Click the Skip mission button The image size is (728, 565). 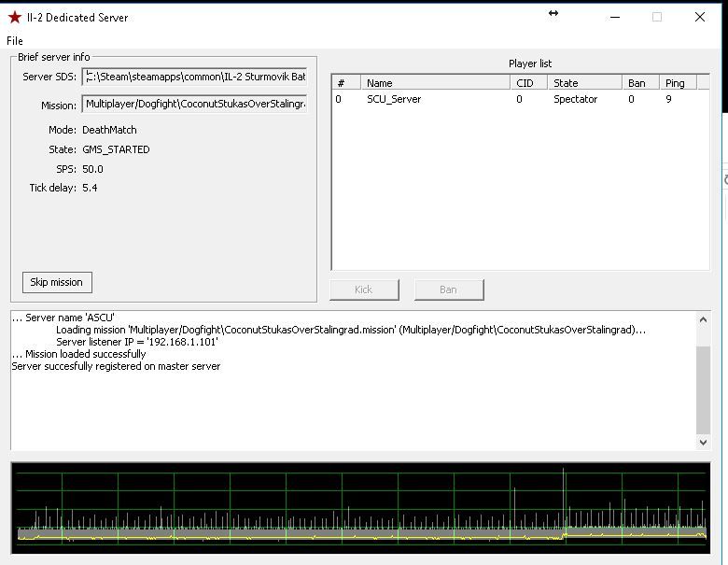[x=57, y=282]
